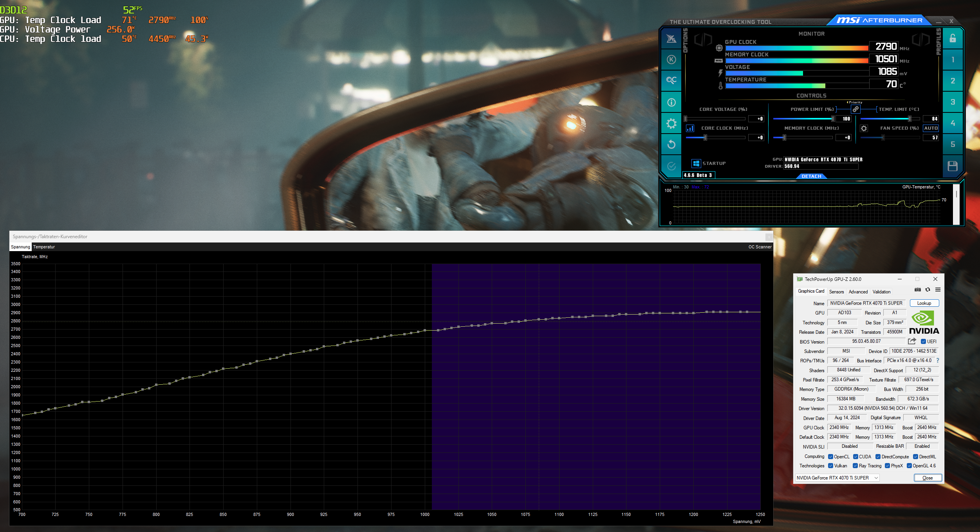Toggle power and temp limit link

click(855, 109)
